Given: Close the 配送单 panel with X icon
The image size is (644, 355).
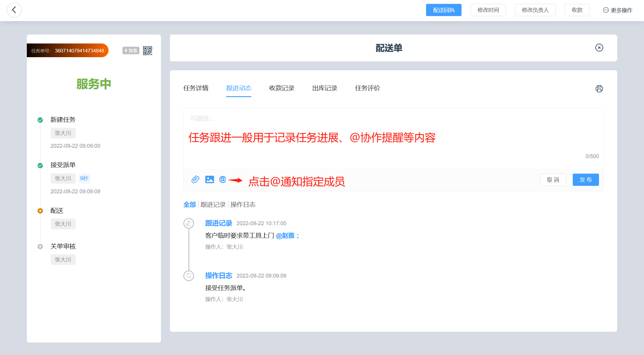Looking at the screenshot, I should tap(599, 48).
